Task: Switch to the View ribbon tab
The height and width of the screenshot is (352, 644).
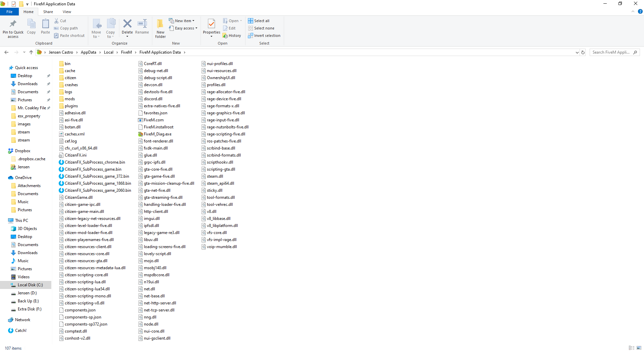Action: [x=67, y=12]
